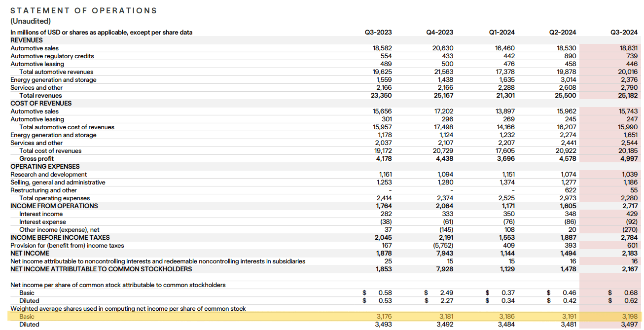Click the OPERATING EXPENSES heading
Viewport: 644px width, 330px height.
[45, 167]
